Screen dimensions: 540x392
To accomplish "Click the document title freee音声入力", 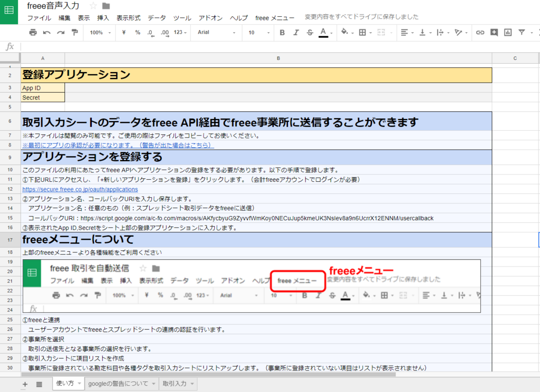I will pos(53,6).
